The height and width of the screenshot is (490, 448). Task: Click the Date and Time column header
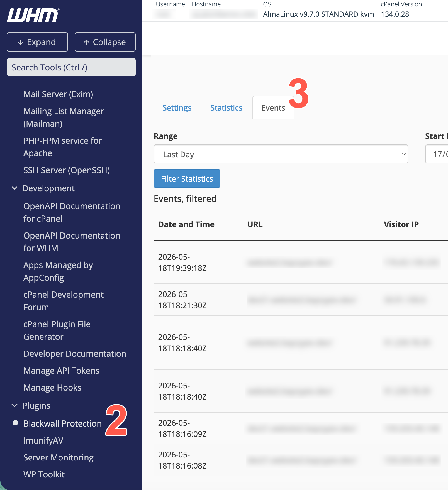point(186,224)
